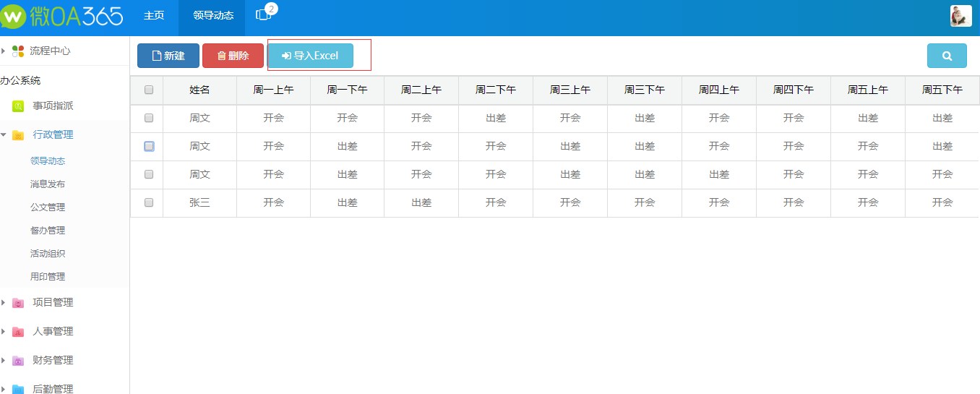Toggle the select-all checkbox in table header

[149, 90]
